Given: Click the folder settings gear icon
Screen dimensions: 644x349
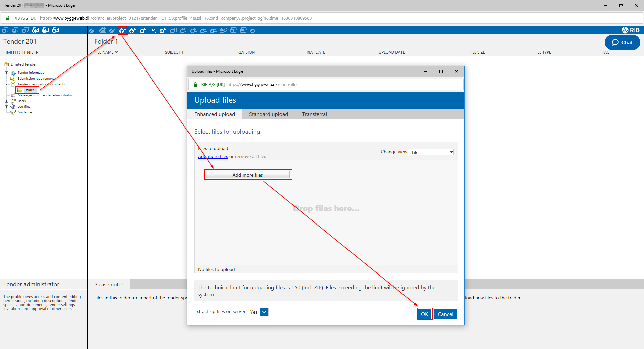Looking at the screenshot, I should point(35,30).
